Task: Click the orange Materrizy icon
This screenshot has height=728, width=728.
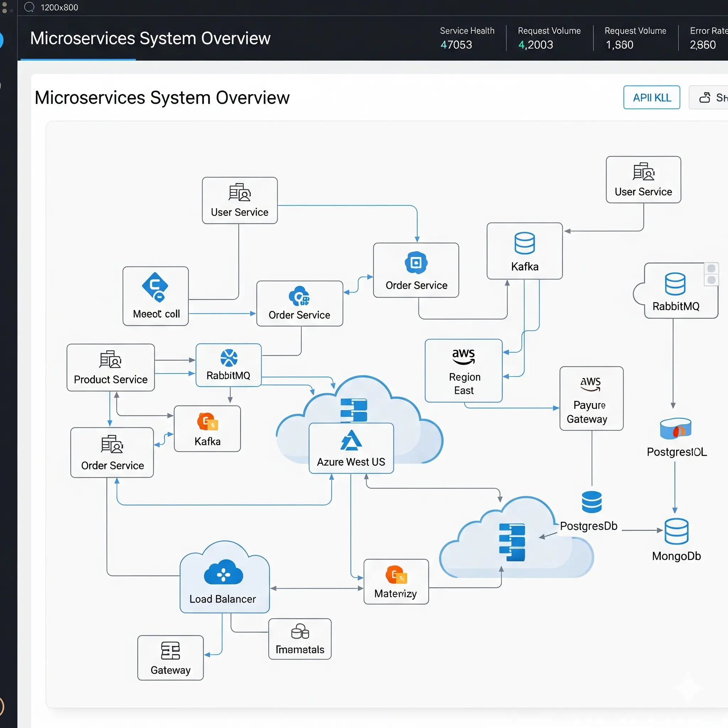Action: (396, 575)
